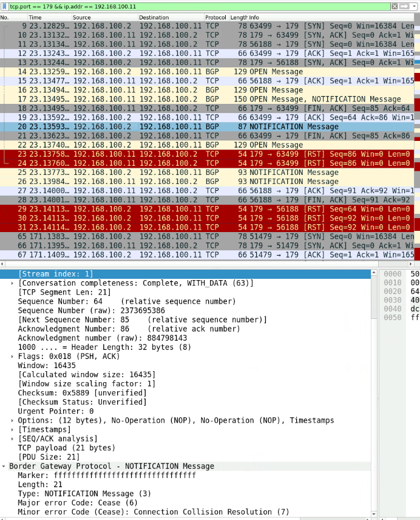Select packet 66 SYN, ACK row
This screenshot has width=420, height=520.
click(x=207, y=245)
